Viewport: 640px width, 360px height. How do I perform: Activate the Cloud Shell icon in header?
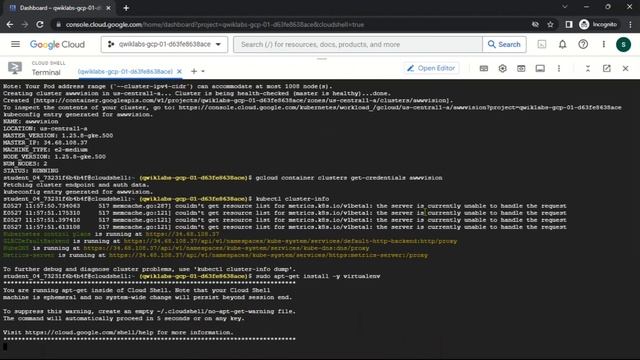(x=542, y=44)
